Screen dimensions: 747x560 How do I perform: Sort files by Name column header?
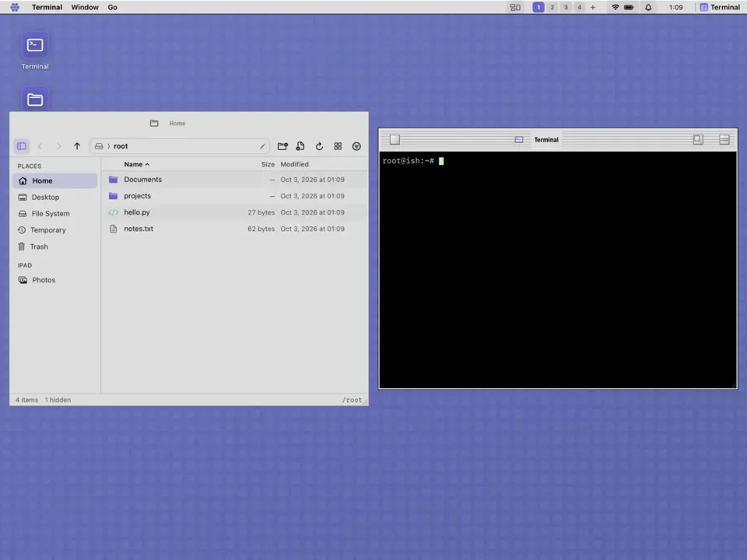point(137,164)
